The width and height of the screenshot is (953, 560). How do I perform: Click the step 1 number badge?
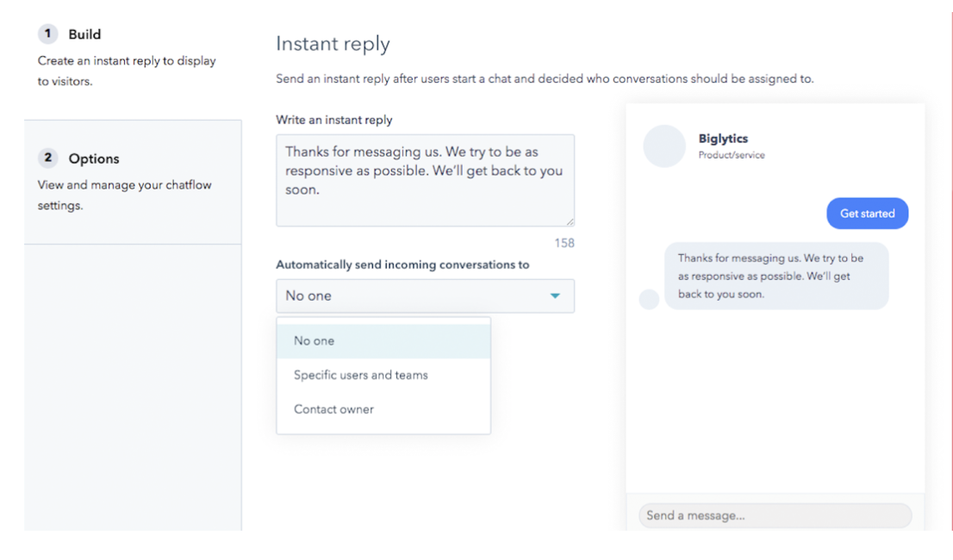48,34
